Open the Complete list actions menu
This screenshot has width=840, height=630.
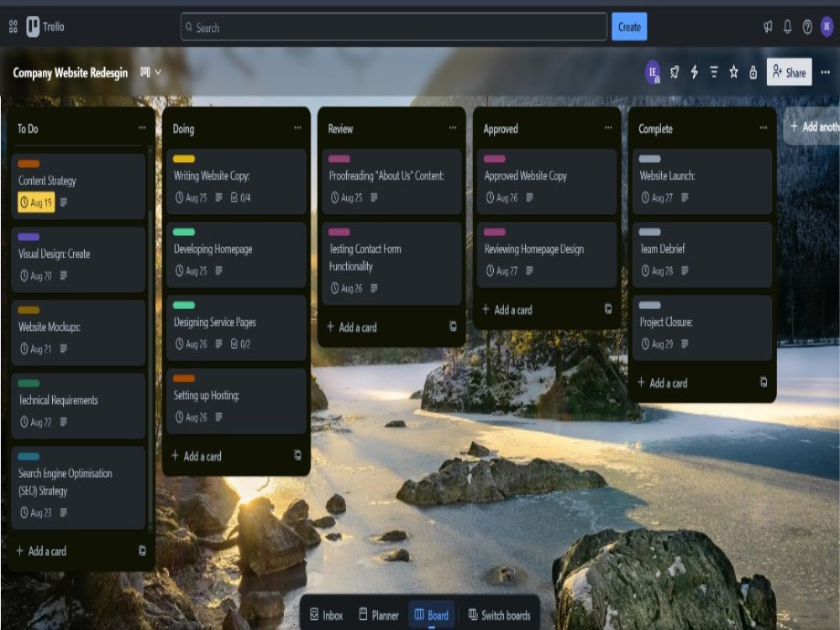[x=764, y=128]
